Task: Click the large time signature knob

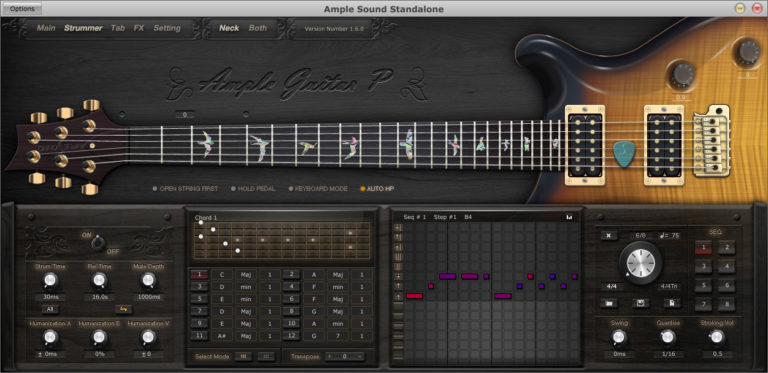Action: point(640,263)
